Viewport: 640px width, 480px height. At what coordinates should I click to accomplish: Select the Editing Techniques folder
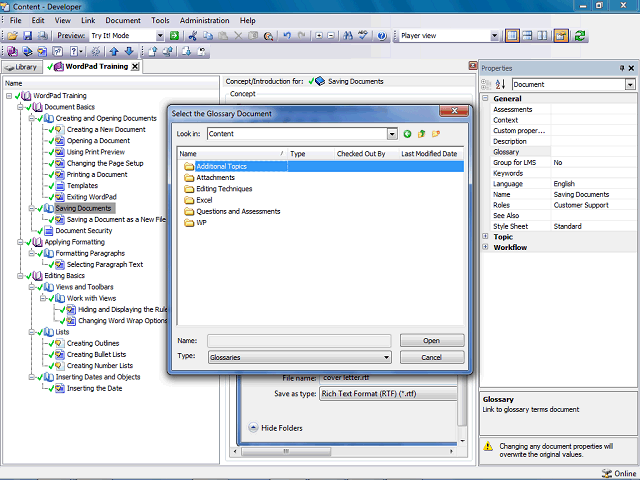tap(224, 189)
